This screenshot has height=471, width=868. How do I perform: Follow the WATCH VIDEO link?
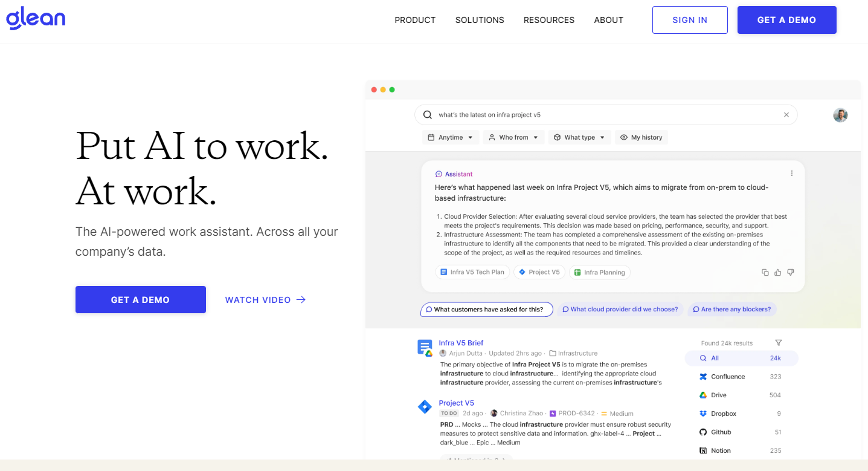[x=266, y=300]
